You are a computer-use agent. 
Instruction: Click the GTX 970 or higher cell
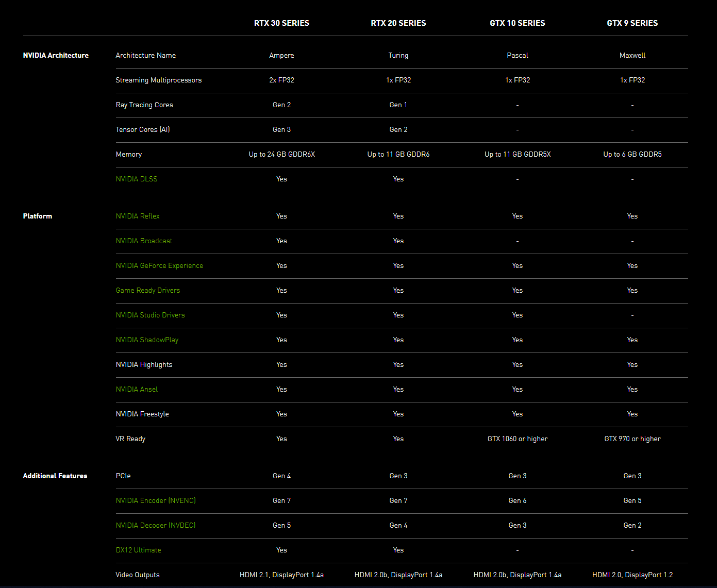click(632, 439)
